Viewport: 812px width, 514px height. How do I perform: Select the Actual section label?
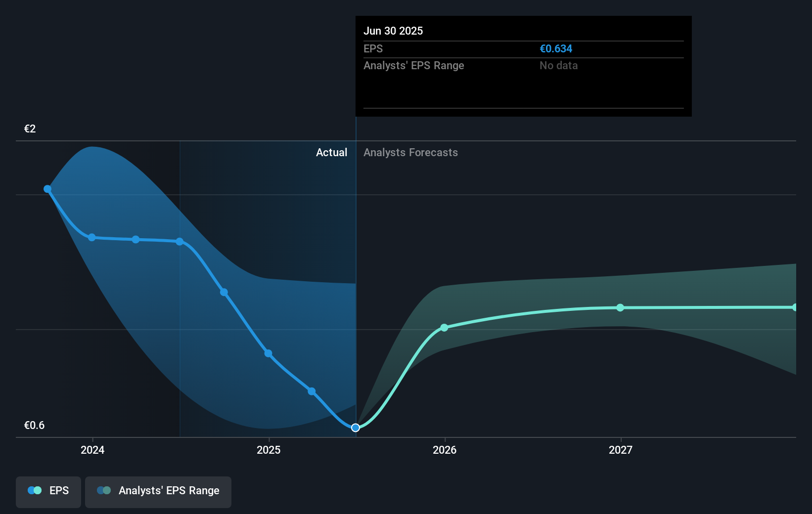331,152
